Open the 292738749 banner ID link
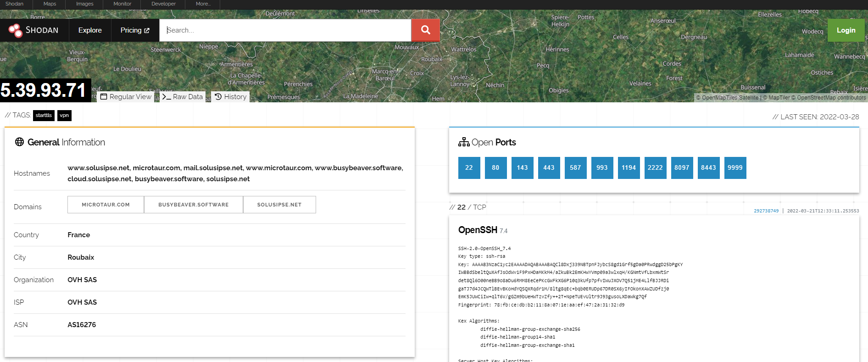The width and height of the screenshot is (868, 362). coord(766,211)
